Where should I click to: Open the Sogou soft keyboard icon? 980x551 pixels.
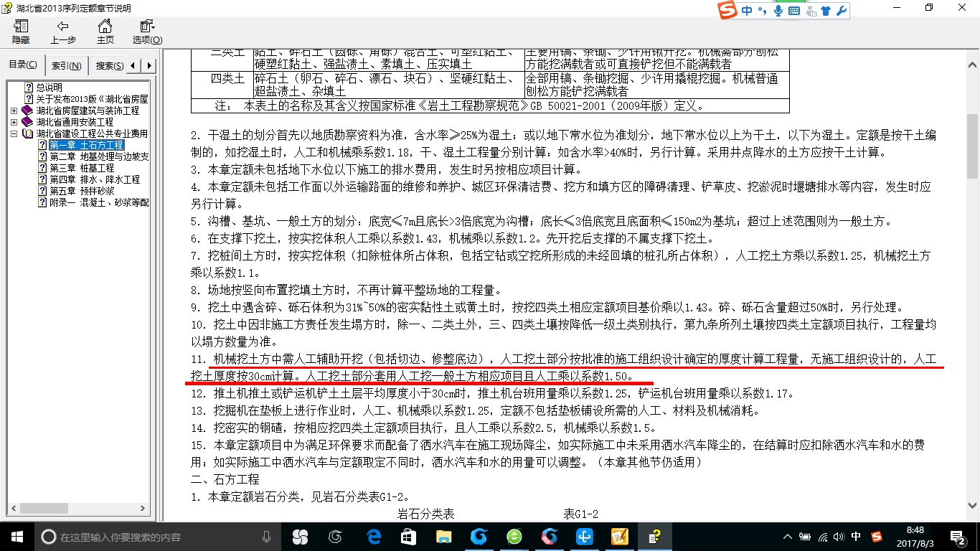point(794,11)
